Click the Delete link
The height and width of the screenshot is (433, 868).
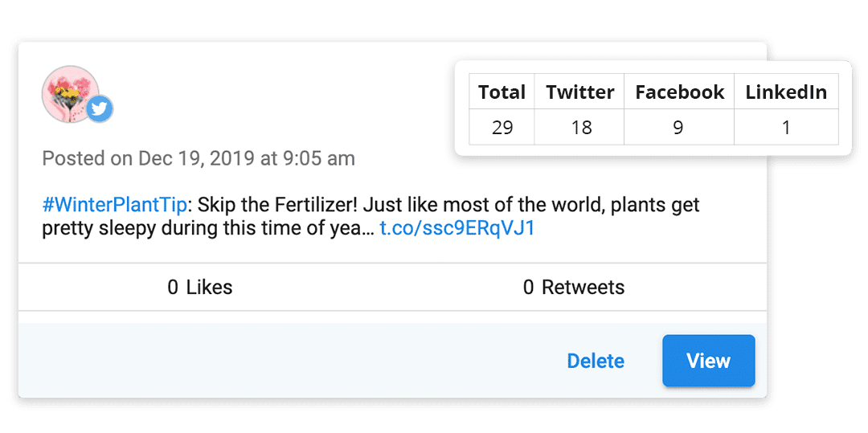(x=596, y=362)
